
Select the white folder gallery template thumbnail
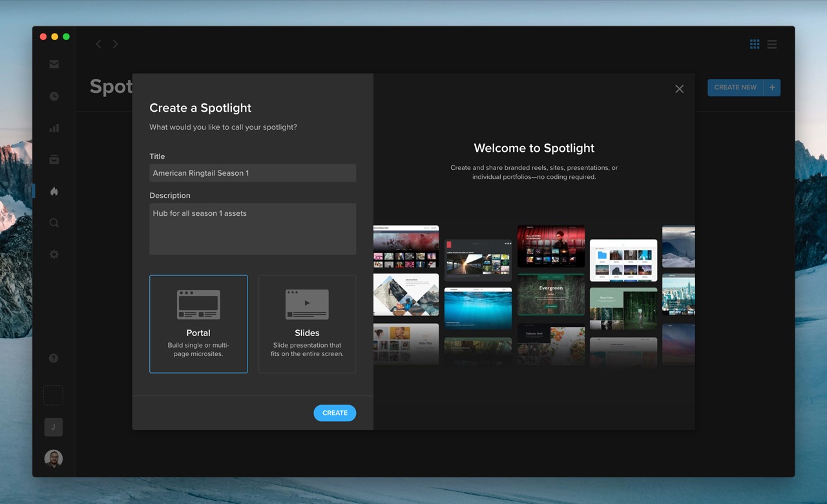[x=623, y=260]
